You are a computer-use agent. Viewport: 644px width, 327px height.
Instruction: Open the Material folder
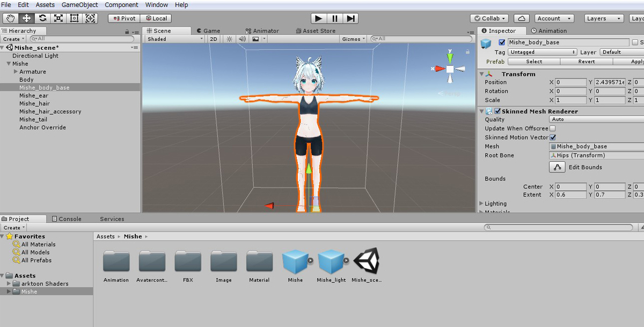point(259,266)
